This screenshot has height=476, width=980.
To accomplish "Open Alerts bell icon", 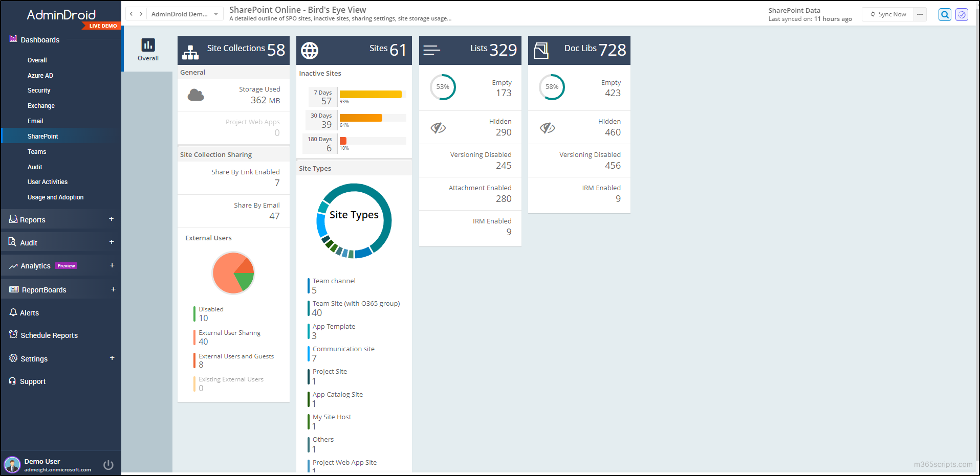I will pos(13,312).
